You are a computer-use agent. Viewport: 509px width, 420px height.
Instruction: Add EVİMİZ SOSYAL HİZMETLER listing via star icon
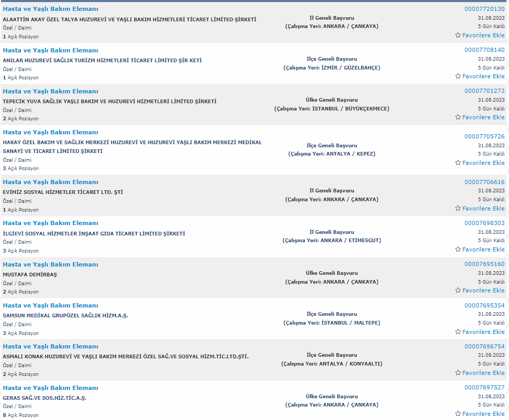pos(458,208)
